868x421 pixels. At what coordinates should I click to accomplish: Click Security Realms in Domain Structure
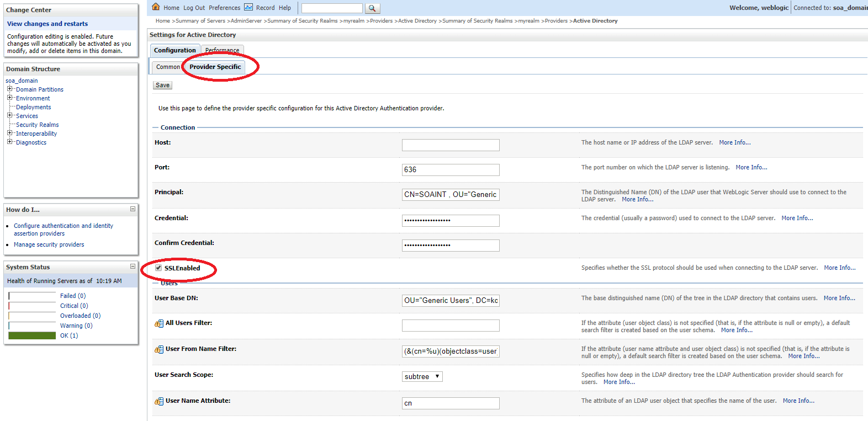[x=37, y=125]
